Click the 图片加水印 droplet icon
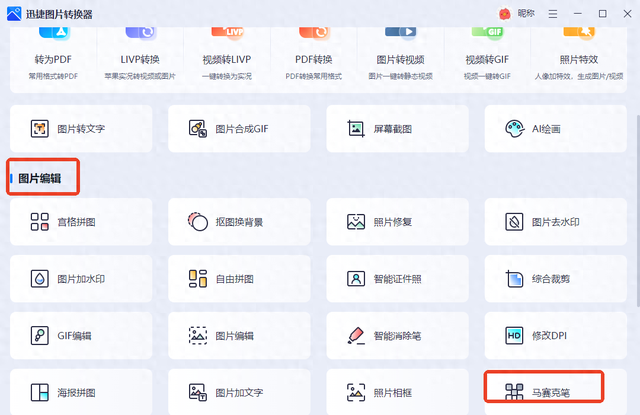Image resolution: width=640 pixels, height=415 pixels. tap(40, 279)
